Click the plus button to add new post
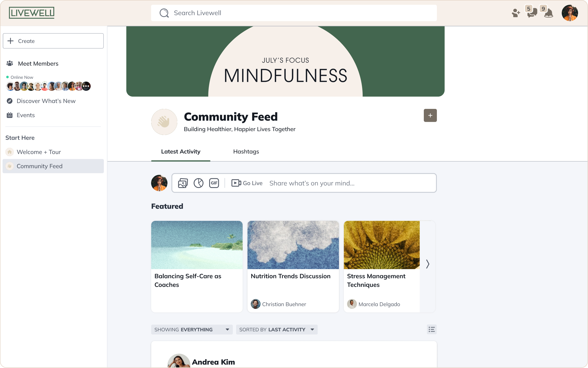Image resolution: width=588 pixels, height=368 pixels. click(x=430, y=115)
